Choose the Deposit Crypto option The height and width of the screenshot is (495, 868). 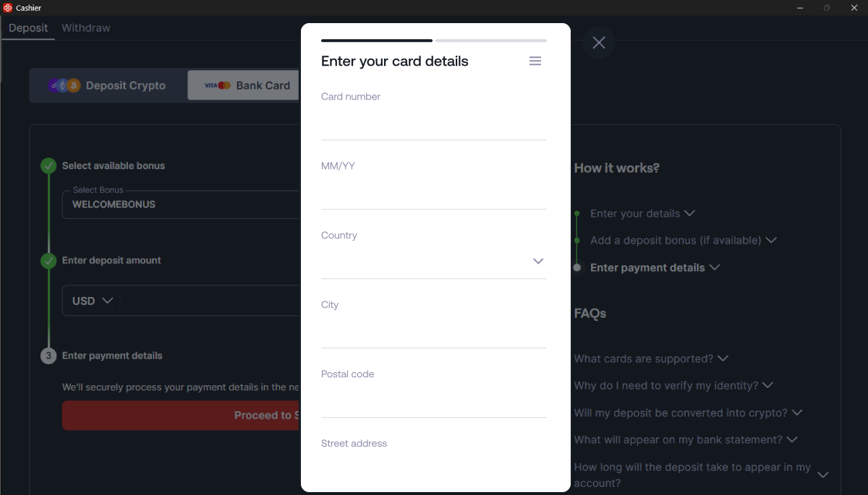(x=108, y=85)
